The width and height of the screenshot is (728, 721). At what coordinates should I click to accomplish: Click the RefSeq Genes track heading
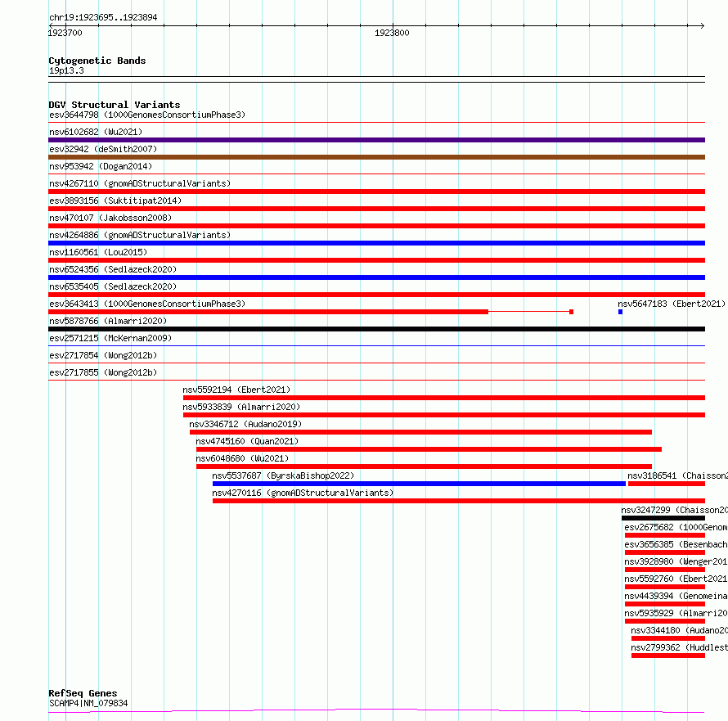click(x=83, y=693)
